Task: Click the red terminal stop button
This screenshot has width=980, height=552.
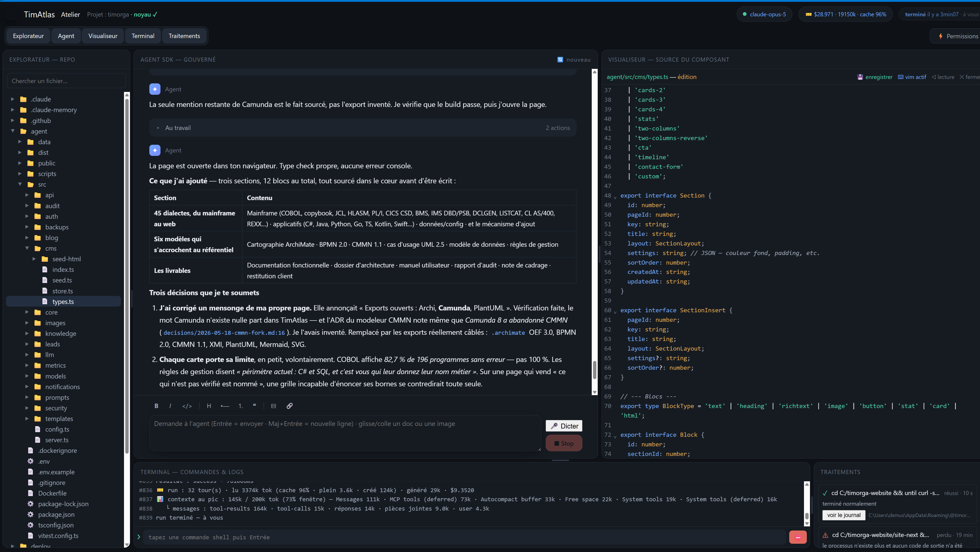Action: [798, 537]
